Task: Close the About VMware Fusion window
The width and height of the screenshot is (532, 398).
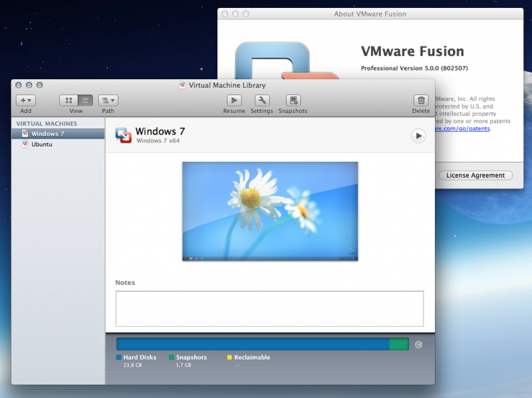Action: pos(225,13)
